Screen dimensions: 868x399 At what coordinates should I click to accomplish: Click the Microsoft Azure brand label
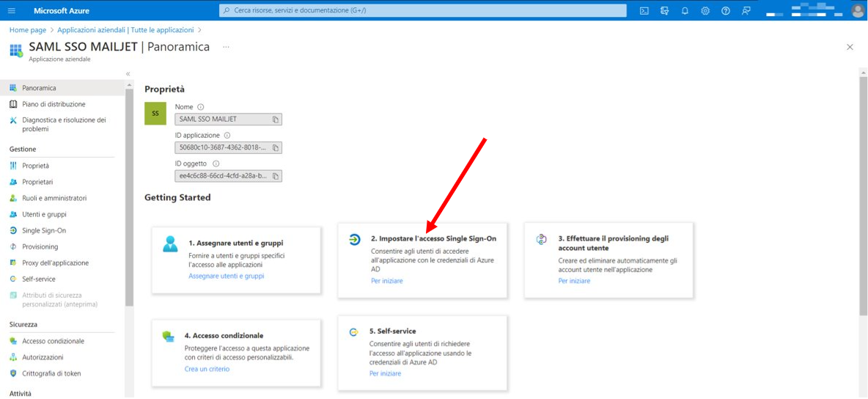tap(61, 10)
